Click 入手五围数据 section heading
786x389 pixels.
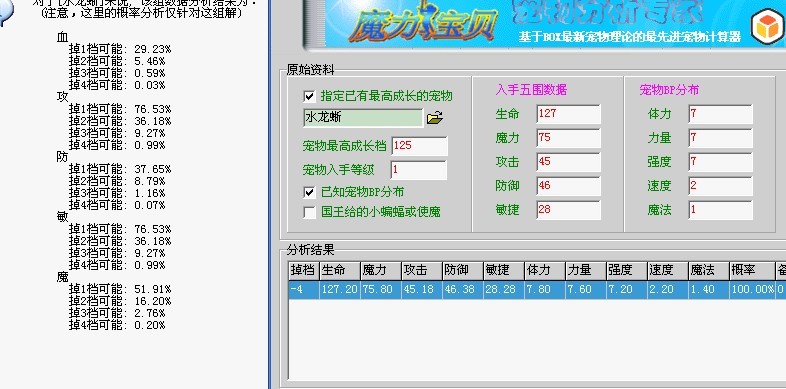531,90
